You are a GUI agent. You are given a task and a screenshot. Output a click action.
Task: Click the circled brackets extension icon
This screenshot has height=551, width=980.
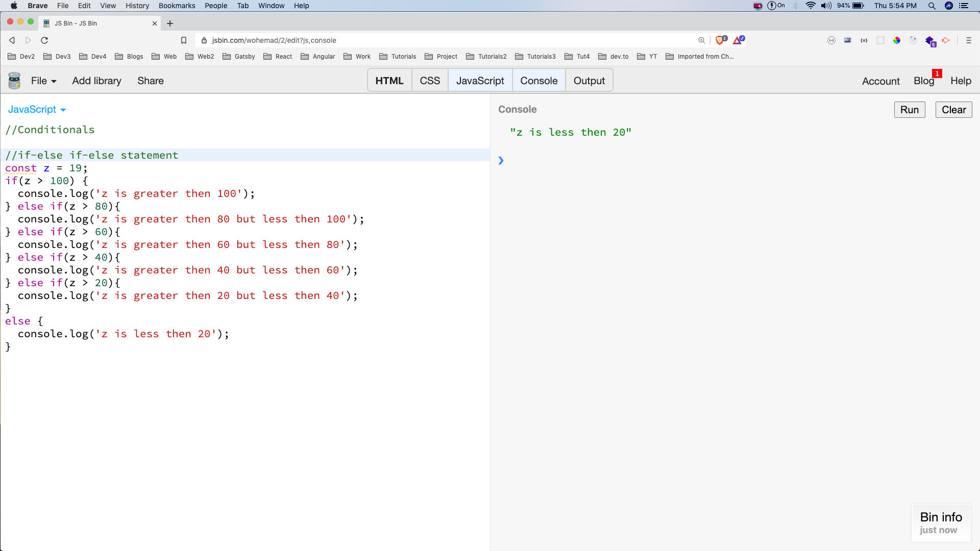coord(831,40)
